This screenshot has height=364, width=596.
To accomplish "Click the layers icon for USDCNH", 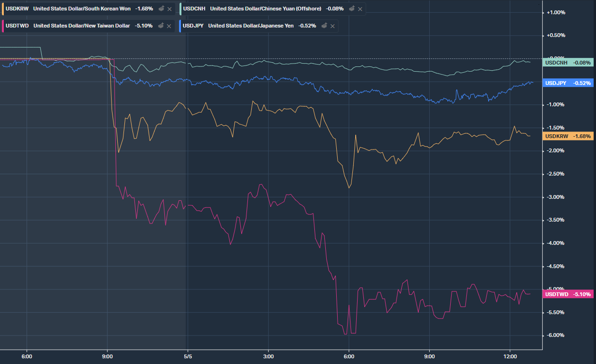I will click(x=351, y=9).
